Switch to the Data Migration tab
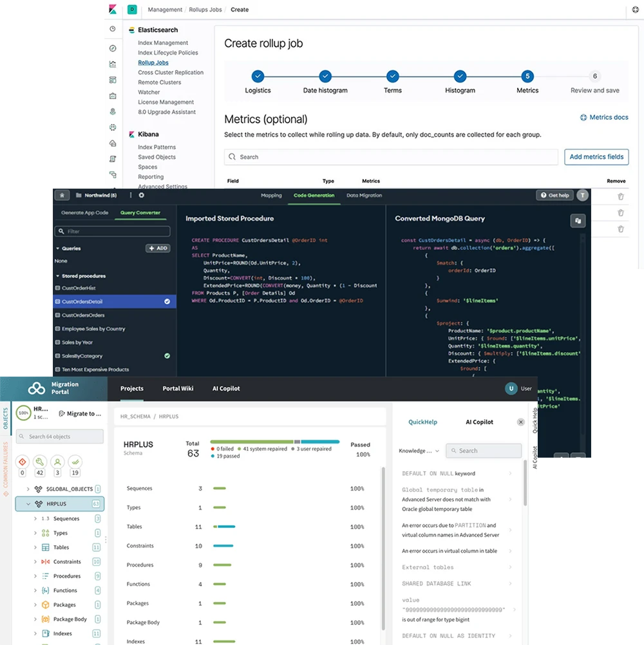This screenshot has width=644, height=645. coord(364,195)
